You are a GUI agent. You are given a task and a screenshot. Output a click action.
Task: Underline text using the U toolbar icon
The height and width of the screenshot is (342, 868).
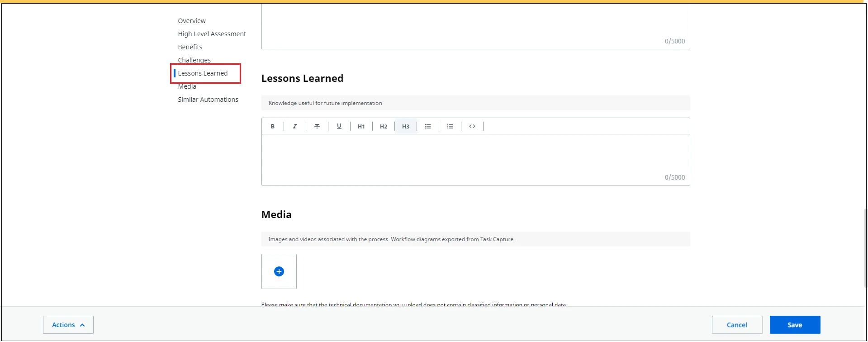coord(339,126)
